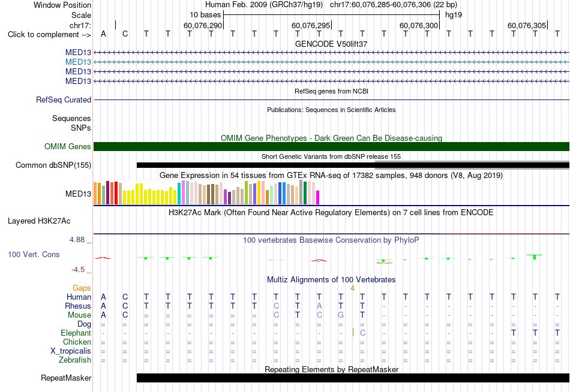Click the orange insertion mark in Elephant row
Viewport: 570px width, 392px height.
click(353, 333)
